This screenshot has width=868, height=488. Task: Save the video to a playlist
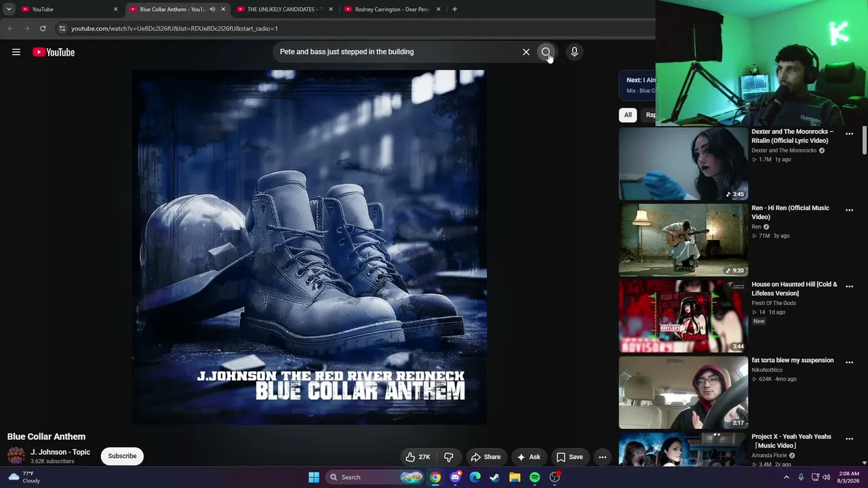pos(570,457)
